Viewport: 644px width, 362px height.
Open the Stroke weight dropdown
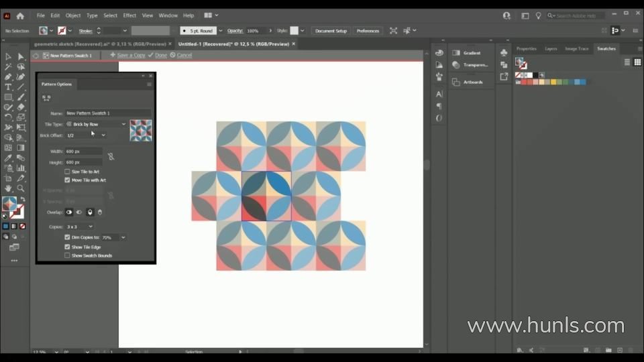click(125, 31)
